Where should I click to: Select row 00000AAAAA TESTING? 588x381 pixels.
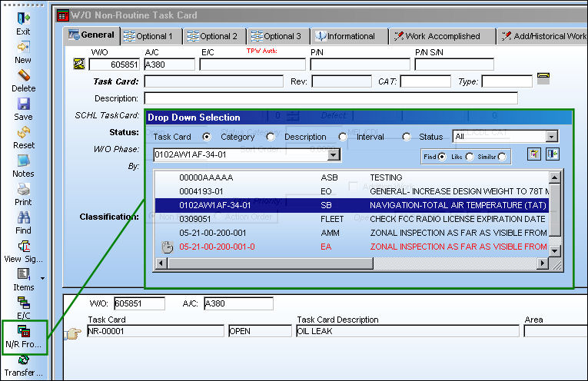pos(352,177)
